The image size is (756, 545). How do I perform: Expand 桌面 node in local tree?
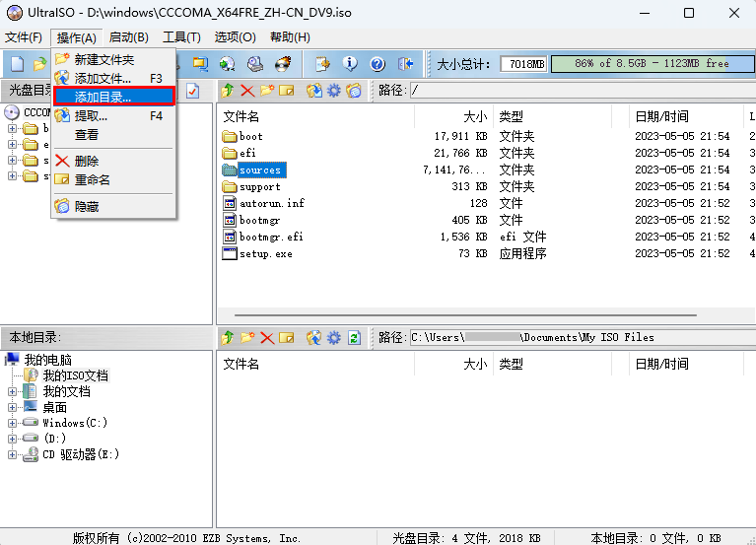point(12,408)
